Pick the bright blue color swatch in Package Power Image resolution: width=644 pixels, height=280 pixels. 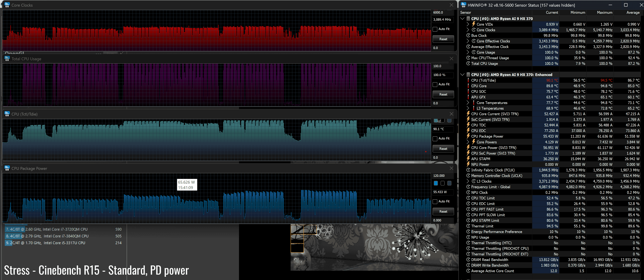pyautogui.click(x=436, y=183)
